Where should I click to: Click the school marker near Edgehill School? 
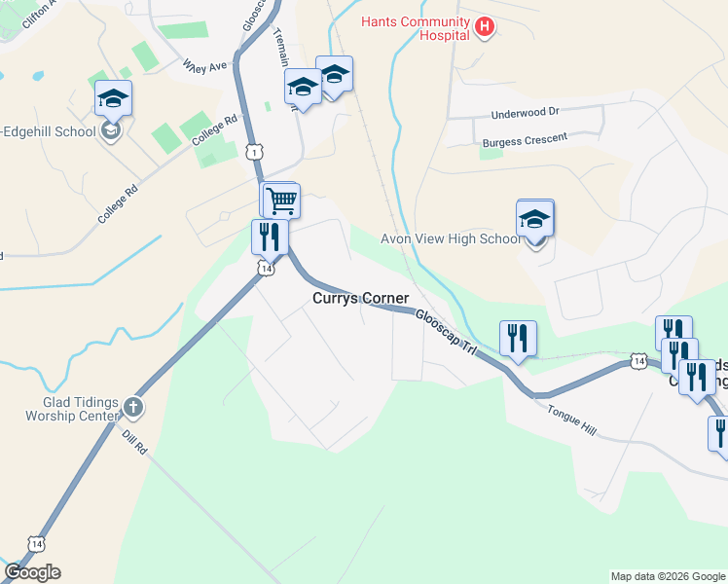113,98
